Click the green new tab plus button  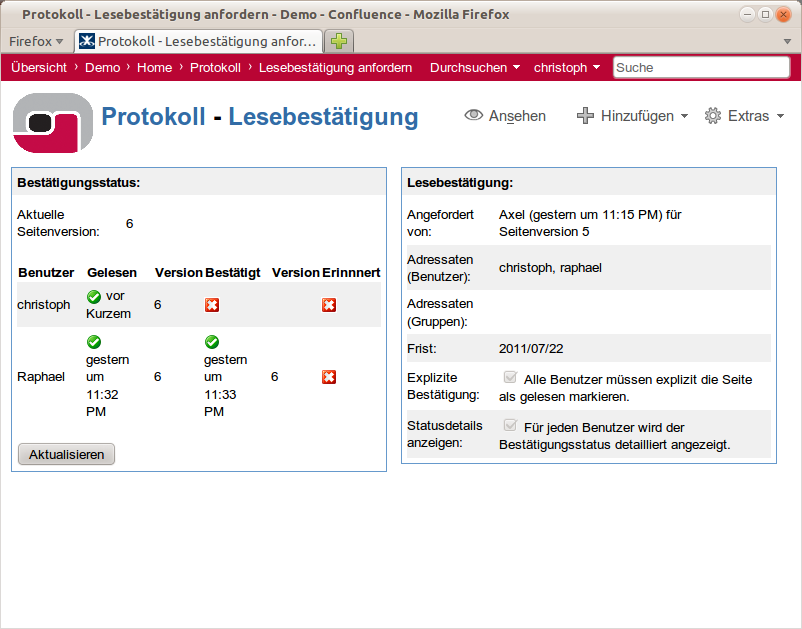340,41
